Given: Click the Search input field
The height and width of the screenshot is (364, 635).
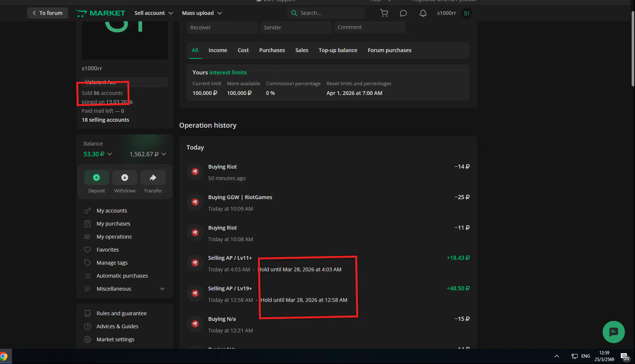Looking at the screenshot, I should point(330,13).
